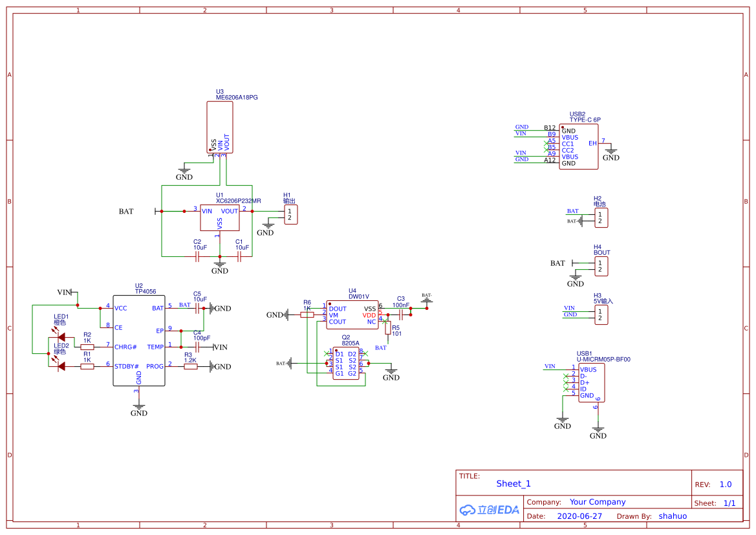The height and width of the screenshot is (535, 756).
Task: Click the "CC1" pin label on USB2
Action: point(567,144)
